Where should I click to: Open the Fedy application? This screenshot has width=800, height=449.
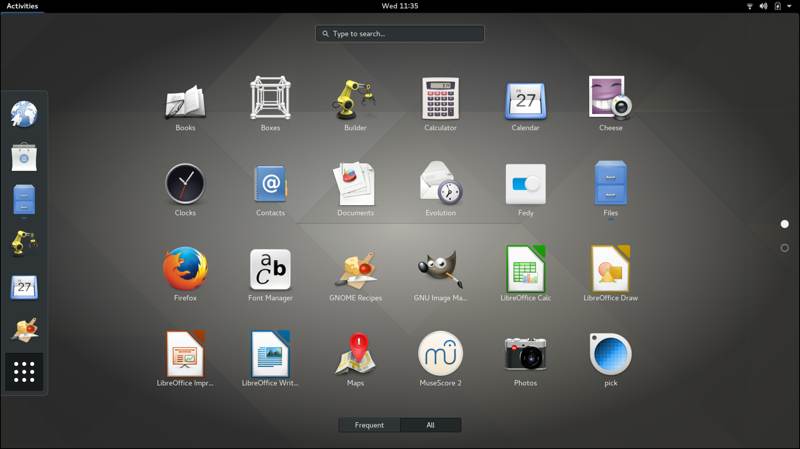[x=526, y=189]
